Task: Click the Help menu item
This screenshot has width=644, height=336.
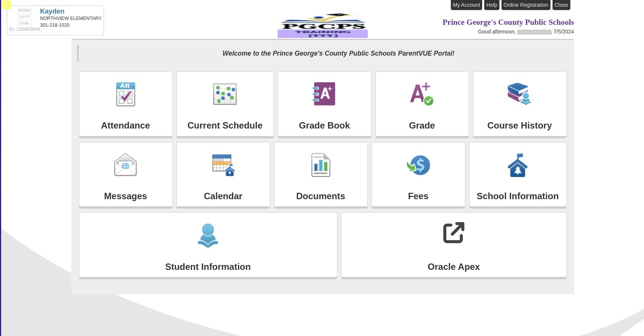Action: point(492,5)
